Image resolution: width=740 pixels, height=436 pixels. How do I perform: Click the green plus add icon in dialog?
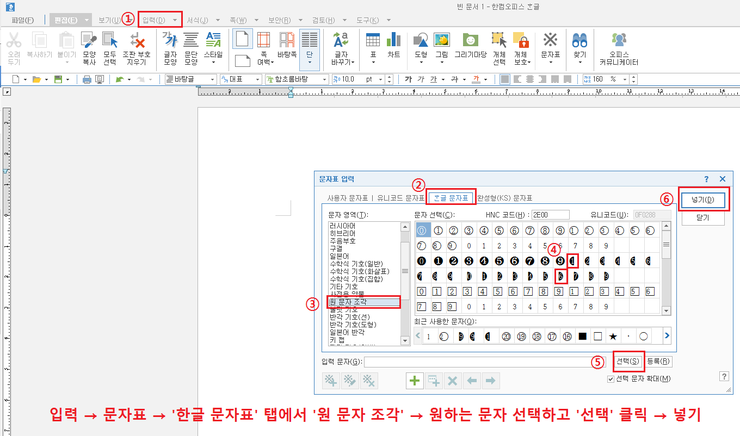point(414,380)
